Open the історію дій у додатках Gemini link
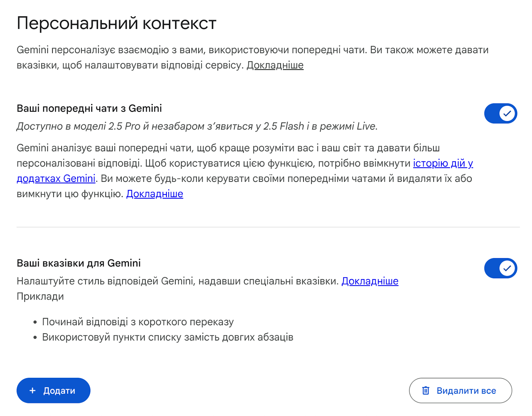Viewport: 532px width, 416px height. pyautogui.click(x=443, y=163)
